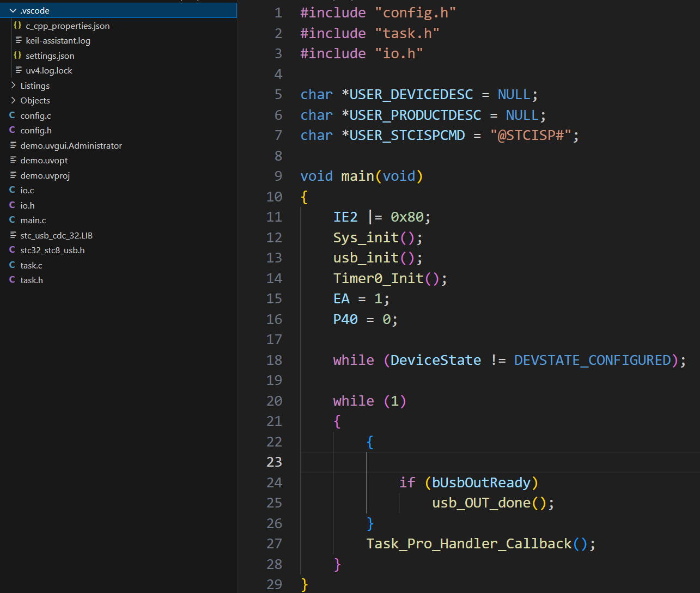Viewport: 700px width, 593px height.
Task: Click the main function name
Action: pos(358,176)
